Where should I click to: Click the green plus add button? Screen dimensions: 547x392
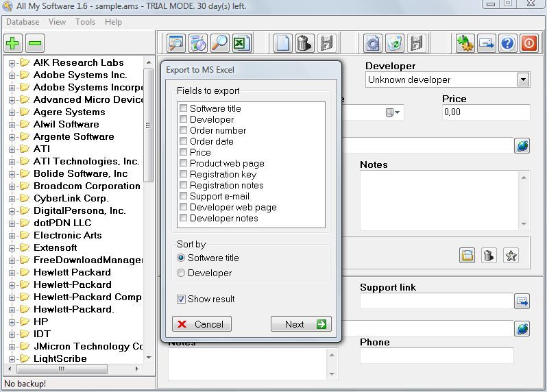coord(13,43)
